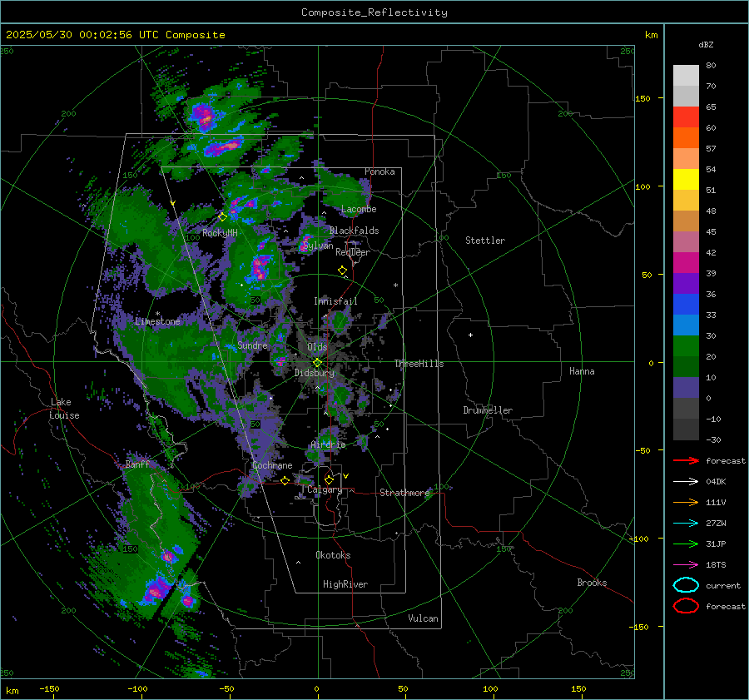Click the HighRiver label
Image resolution: width=749 pixels, height=700 pixels.
point(345,584)
